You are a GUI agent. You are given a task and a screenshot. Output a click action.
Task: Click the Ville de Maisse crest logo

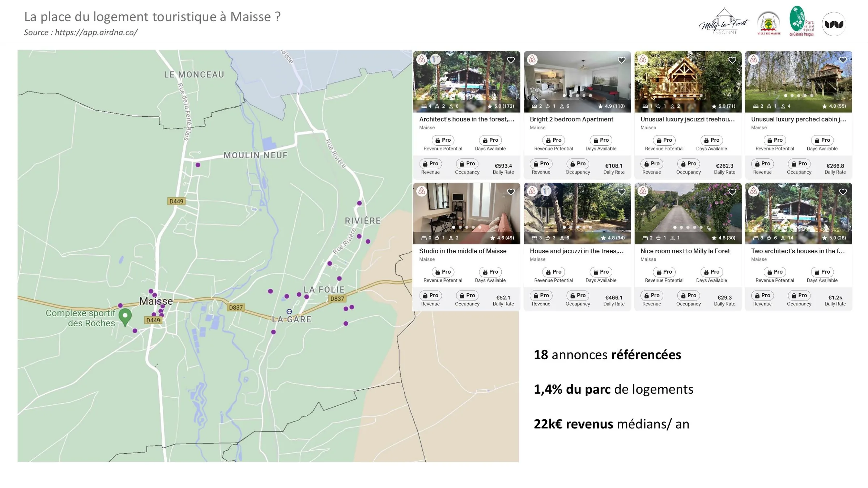pyautogui.click(x=769, y=23)
